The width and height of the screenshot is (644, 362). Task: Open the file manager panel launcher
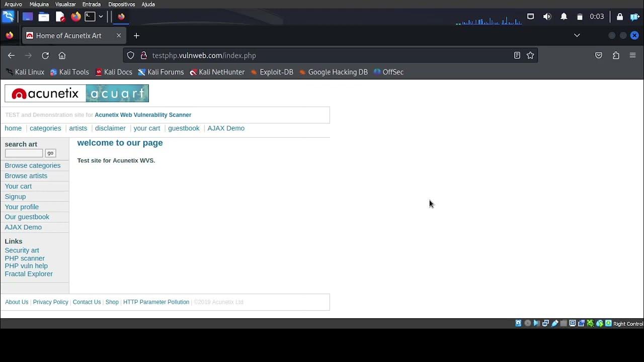click(x=44, y=17)
